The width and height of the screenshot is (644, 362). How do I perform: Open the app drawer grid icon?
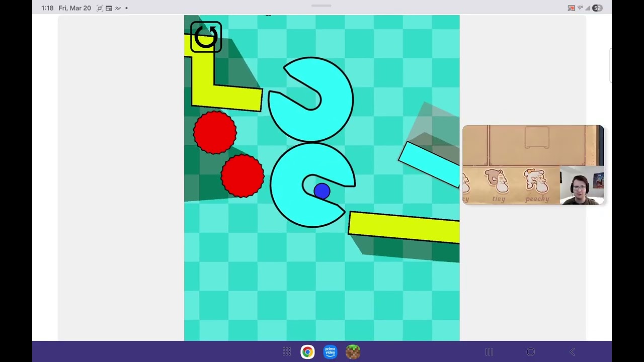tap(287, 352)
